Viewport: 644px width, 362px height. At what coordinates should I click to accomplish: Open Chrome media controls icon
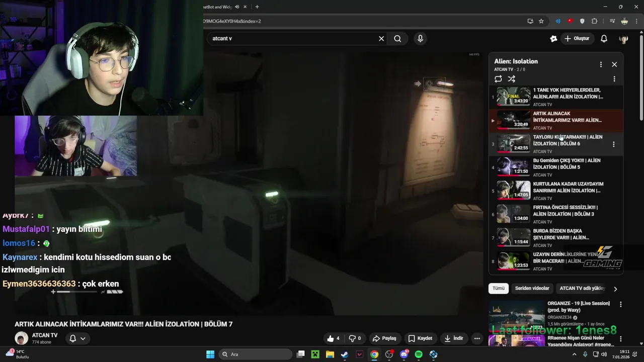pos(612,21)
